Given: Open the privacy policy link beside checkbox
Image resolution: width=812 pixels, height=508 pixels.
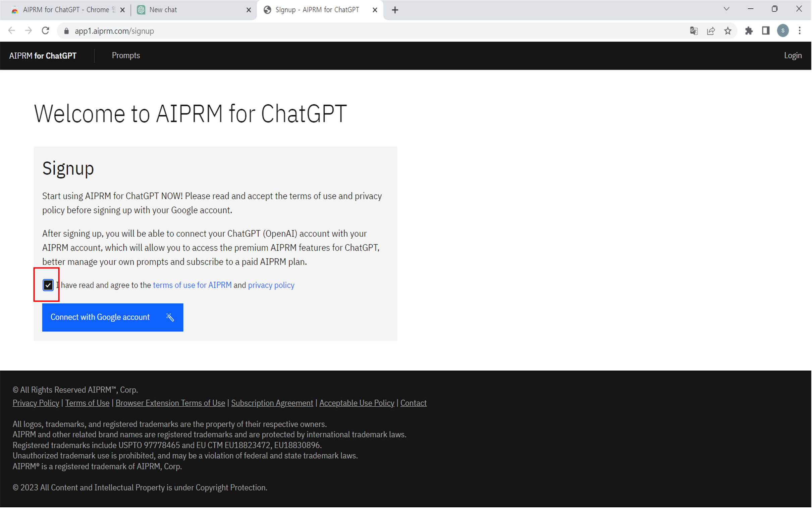Looking at the screenshot, I should (x=271, y=285).
